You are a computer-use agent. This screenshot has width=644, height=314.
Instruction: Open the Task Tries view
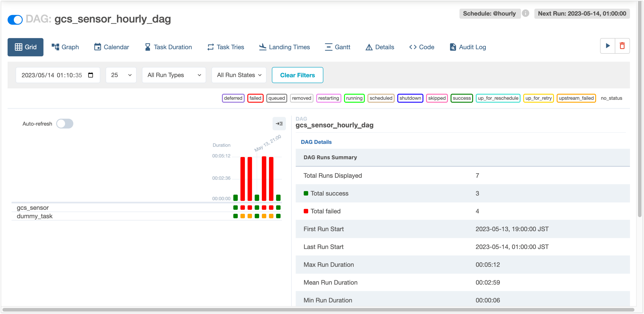coord(226,47)
